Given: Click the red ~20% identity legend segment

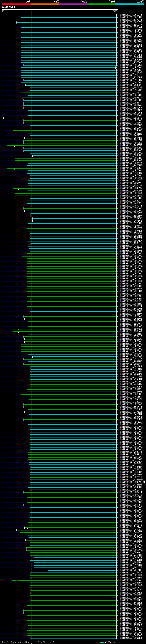Looking at the screenshot, I should click(16, 4).
